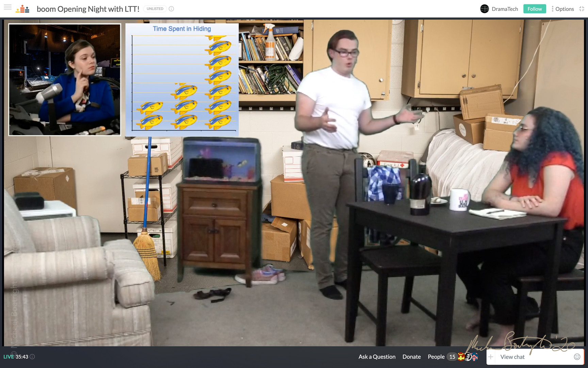Viewport: 588px width, 368px height.
Task: Follow the DramaTech channel
Action: click(x=534, y=9)
